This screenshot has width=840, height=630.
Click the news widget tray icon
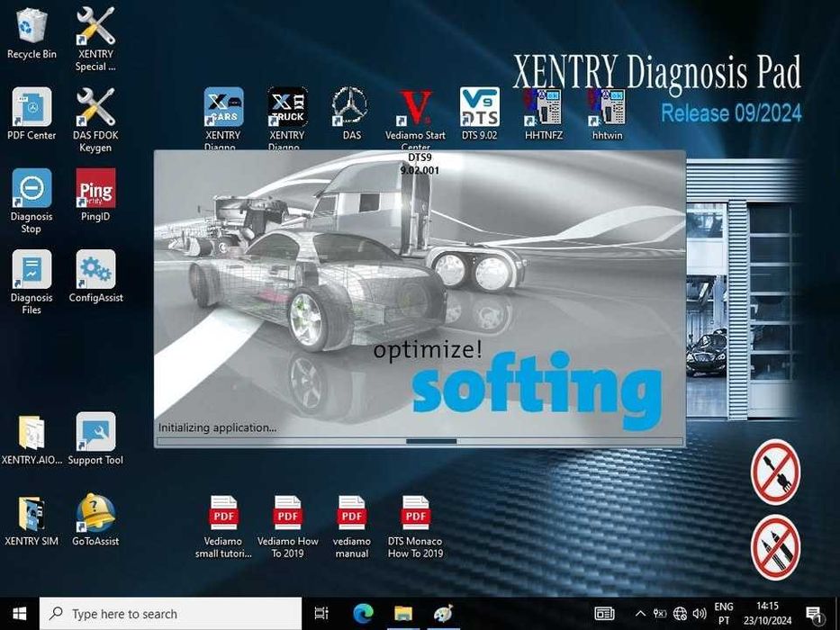pyautogui.click(x=604, y=614)
